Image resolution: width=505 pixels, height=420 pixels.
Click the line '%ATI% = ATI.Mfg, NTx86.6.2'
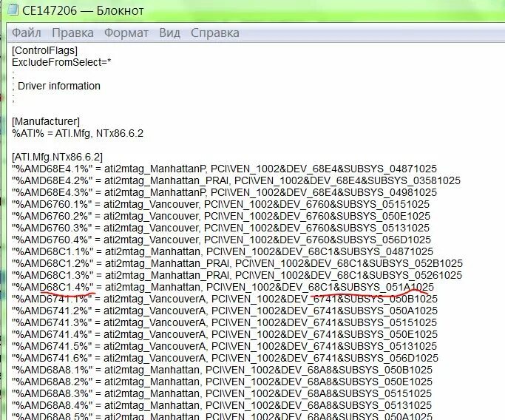click(78, 133)
